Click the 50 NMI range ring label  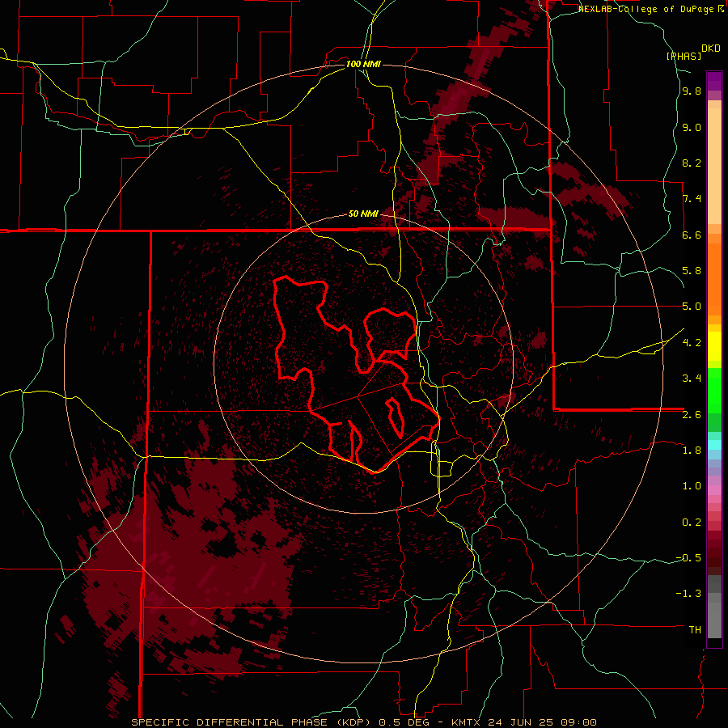pyautogui.click(x=363, y=214)
